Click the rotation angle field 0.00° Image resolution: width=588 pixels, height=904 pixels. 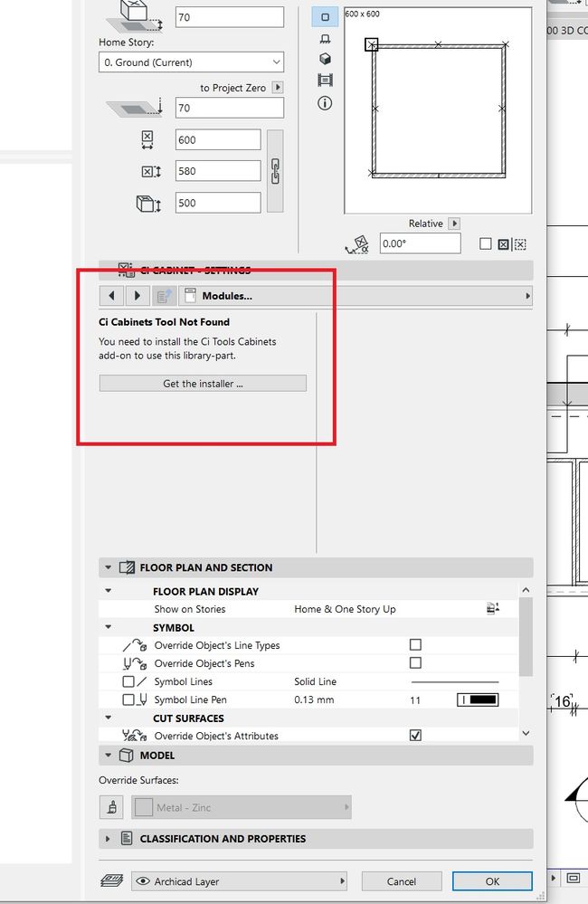[x=421, y=243]
